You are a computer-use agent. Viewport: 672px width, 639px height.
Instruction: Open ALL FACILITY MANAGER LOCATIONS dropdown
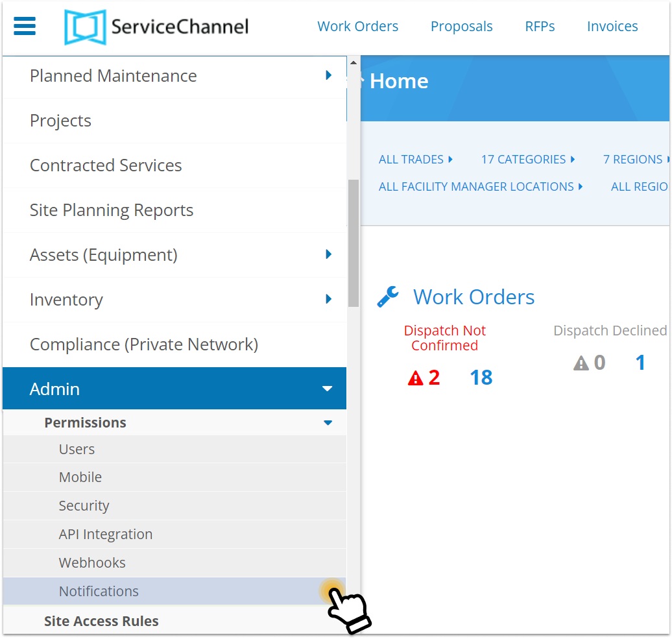click(x=481, y=187)
